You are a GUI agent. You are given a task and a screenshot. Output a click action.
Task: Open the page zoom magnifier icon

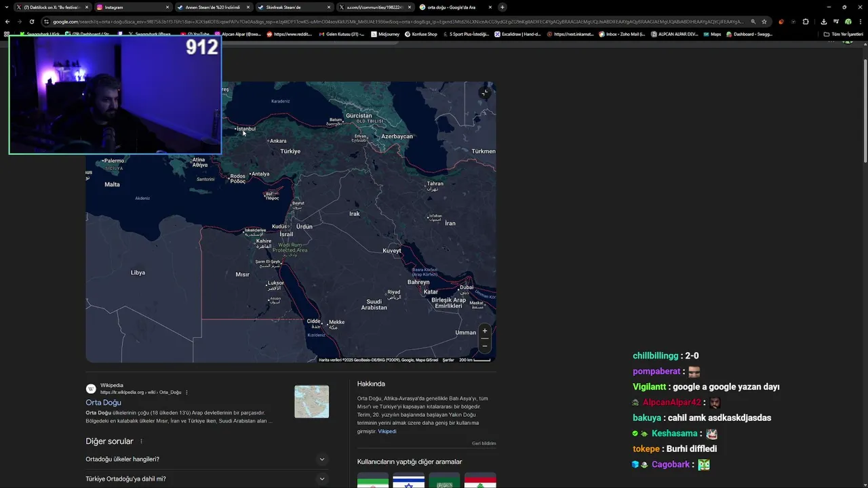tap(753, 22)
